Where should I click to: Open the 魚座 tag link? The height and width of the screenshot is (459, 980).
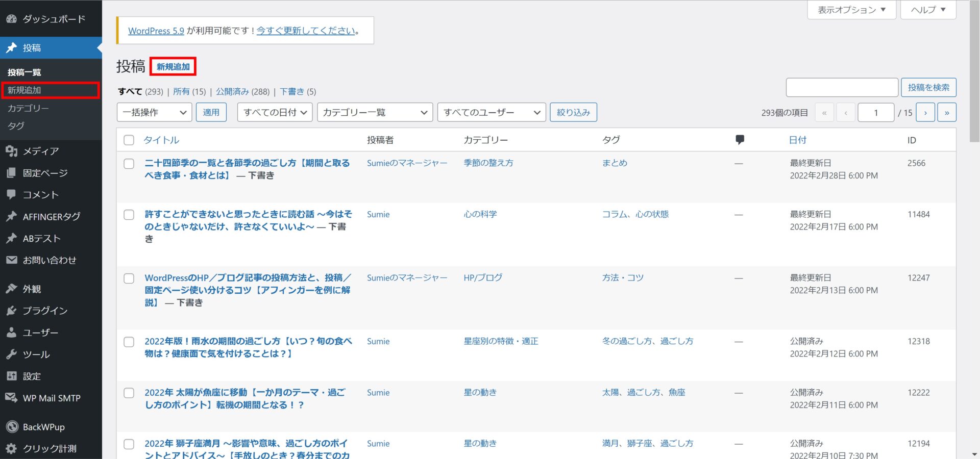[x=677, y=393]
